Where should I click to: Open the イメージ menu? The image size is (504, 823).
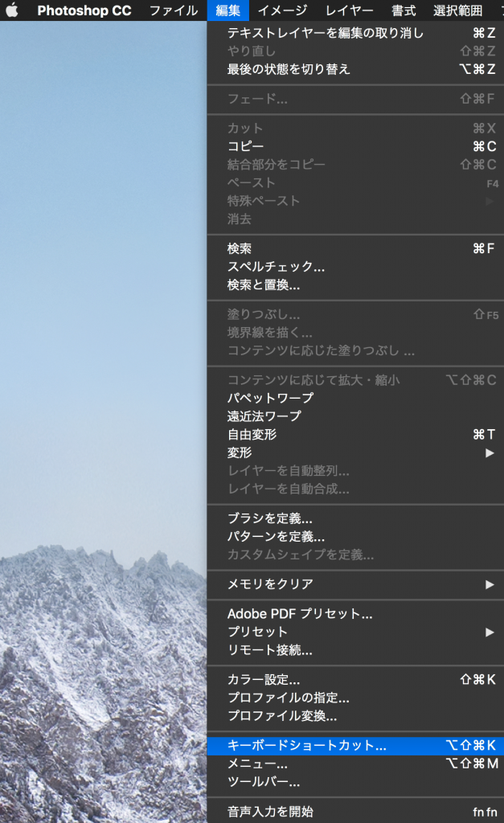[282, 10]
